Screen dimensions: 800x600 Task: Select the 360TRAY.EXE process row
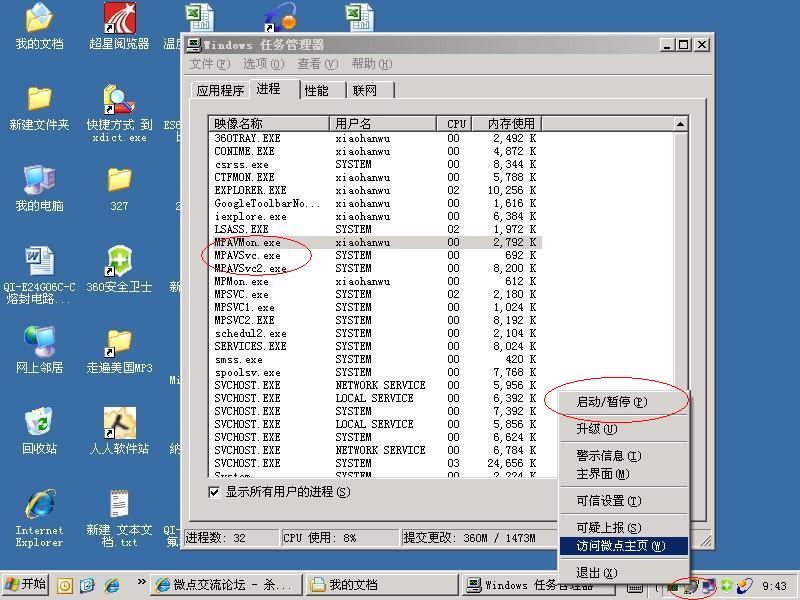coord(375,138)
